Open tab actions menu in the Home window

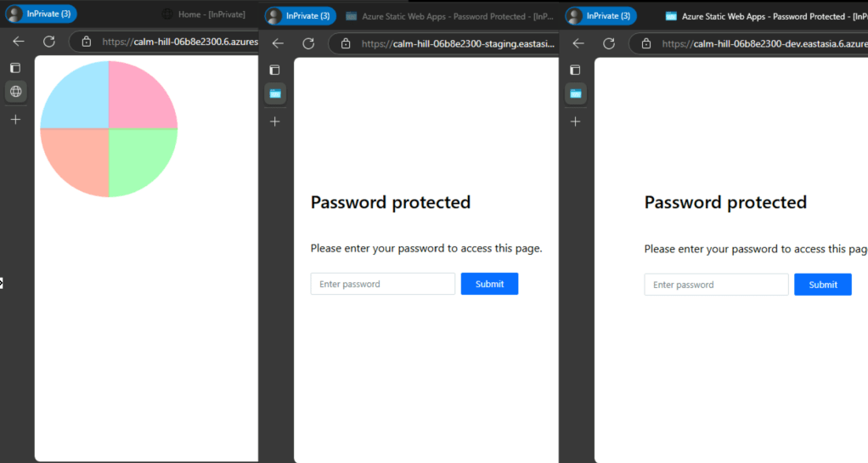pyautogui.click(x=15, y=68)
